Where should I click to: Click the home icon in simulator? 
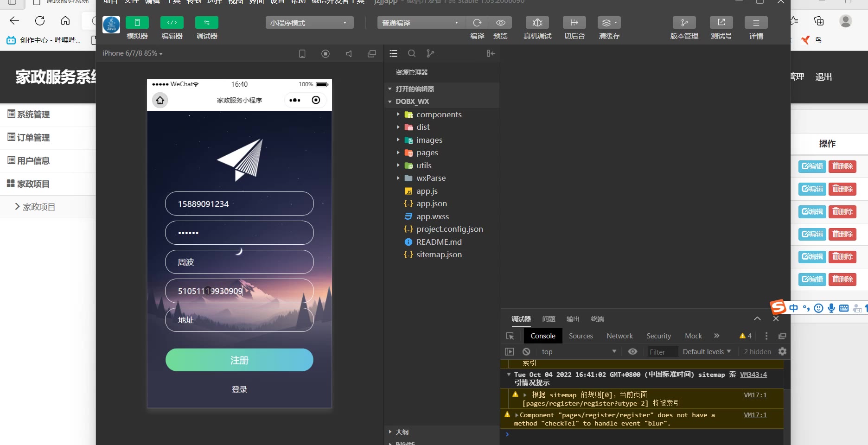pos(160,100)
